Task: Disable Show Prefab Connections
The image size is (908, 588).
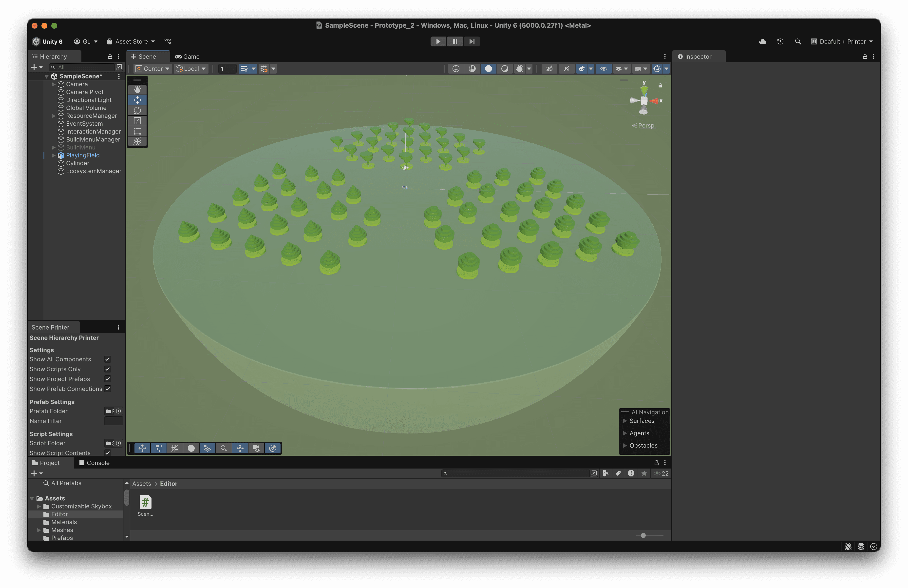Action: (108, 389)
